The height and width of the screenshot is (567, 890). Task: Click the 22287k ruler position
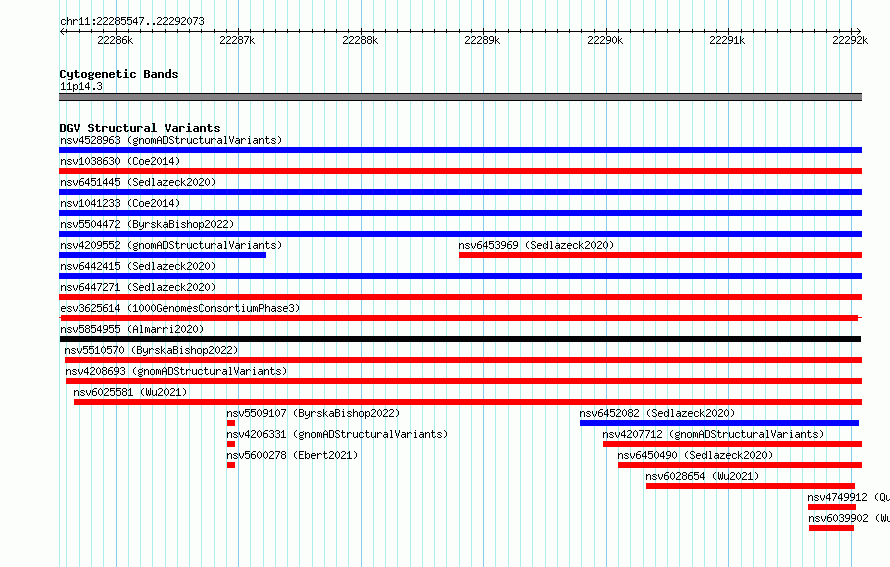(237, 40)
